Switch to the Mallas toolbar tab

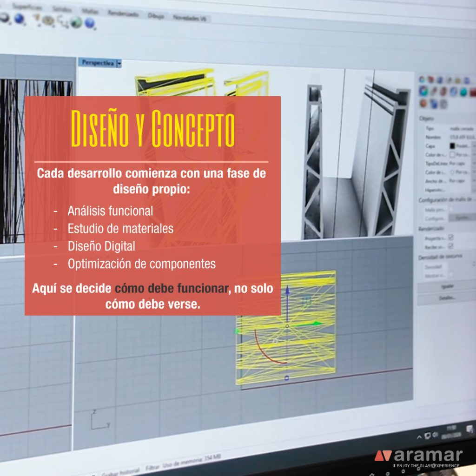coord(90,11)
